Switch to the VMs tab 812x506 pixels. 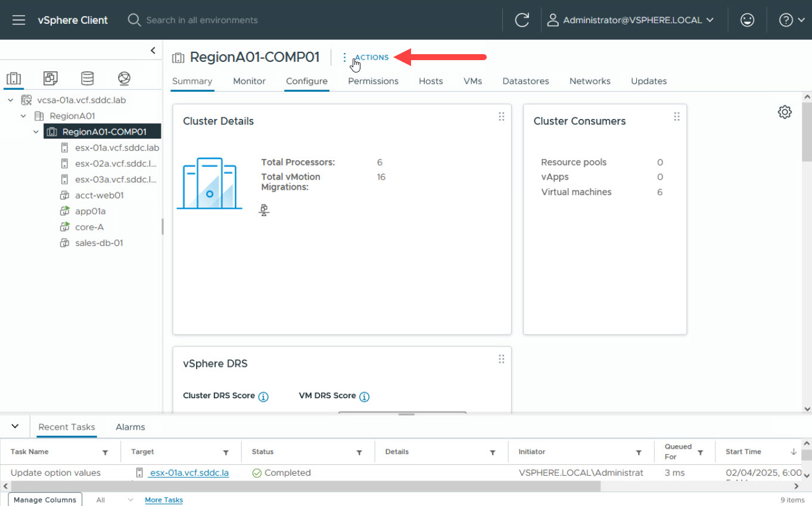[472, 81]
